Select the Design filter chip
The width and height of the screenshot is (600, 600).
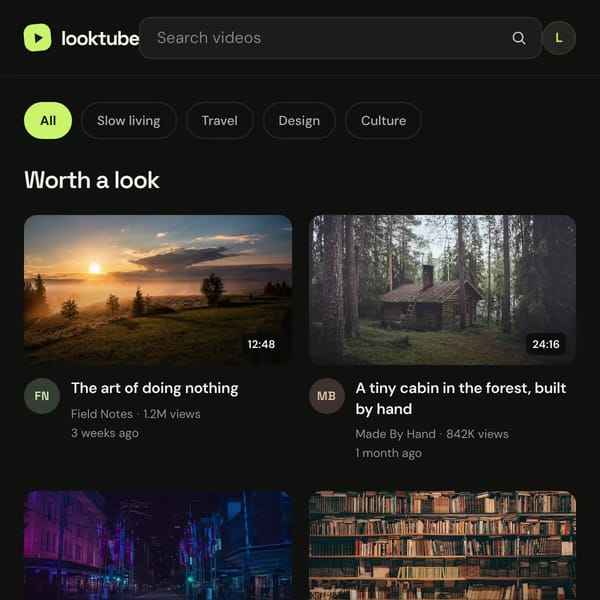299,121
